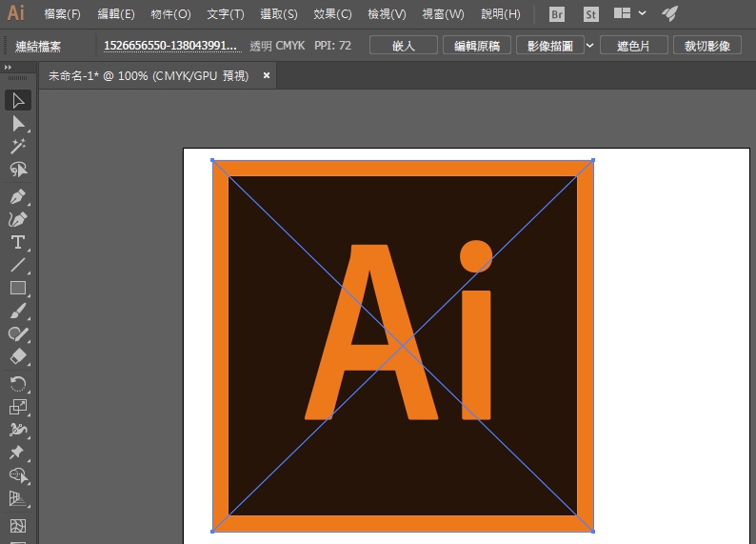The height and width of the screenshot is (544, 756).
Task: Select the Puppet Warp pin tool
Action: pos(18,453)
